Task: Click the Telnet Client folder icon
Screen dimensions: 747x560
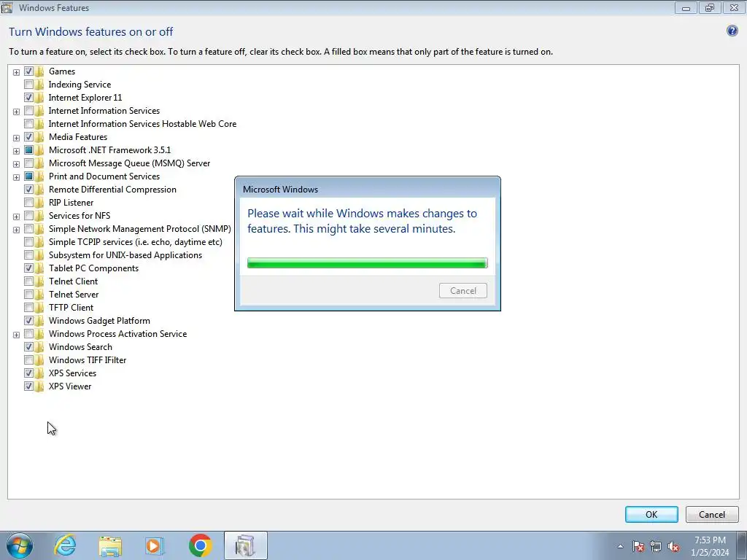Action: click(x=39, y=281)
